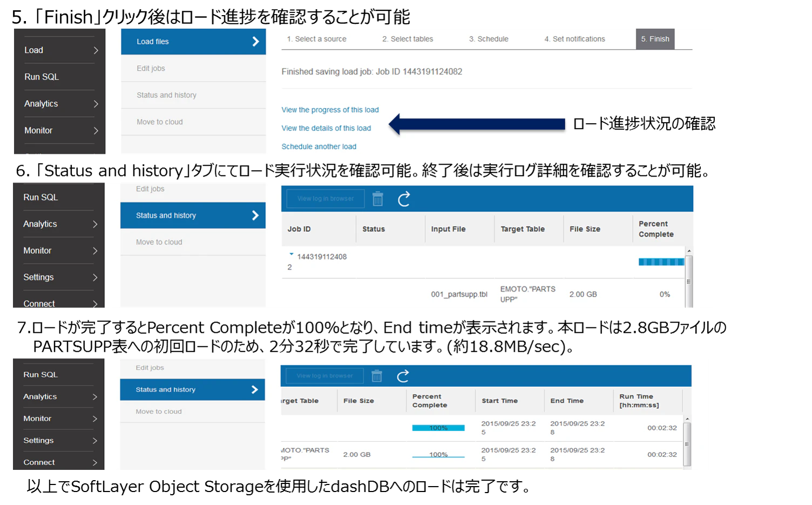Go to the '3. Schedule' wizard tab
This screenshot has height=505, width=812.
489,39
